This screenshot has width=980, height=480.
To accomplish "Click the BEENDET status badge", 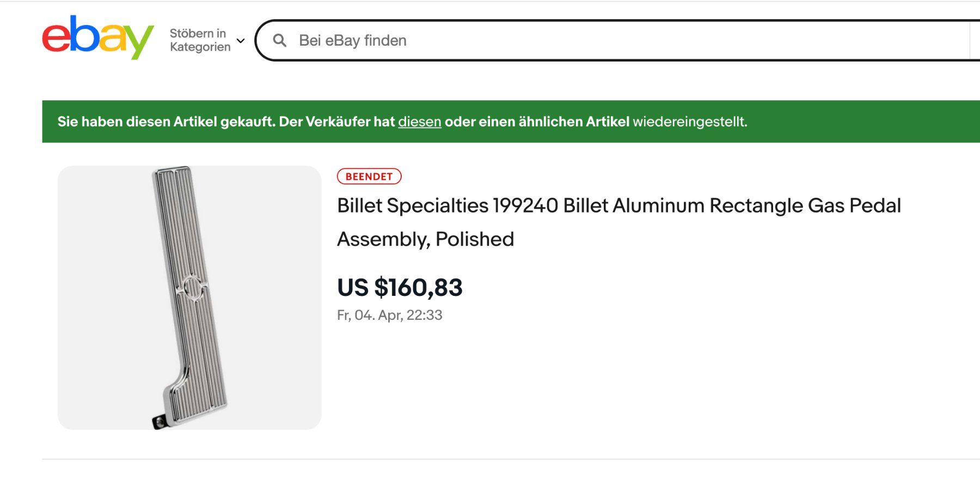I will (x=369, y=177).
